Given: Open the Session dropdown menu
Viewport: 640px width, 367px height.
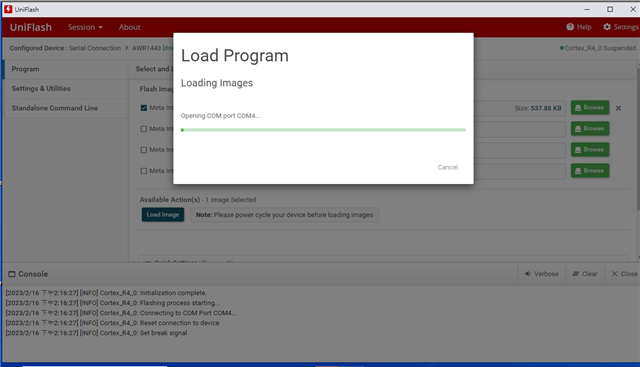Looking at the screenshot, I should coord(85,27).
